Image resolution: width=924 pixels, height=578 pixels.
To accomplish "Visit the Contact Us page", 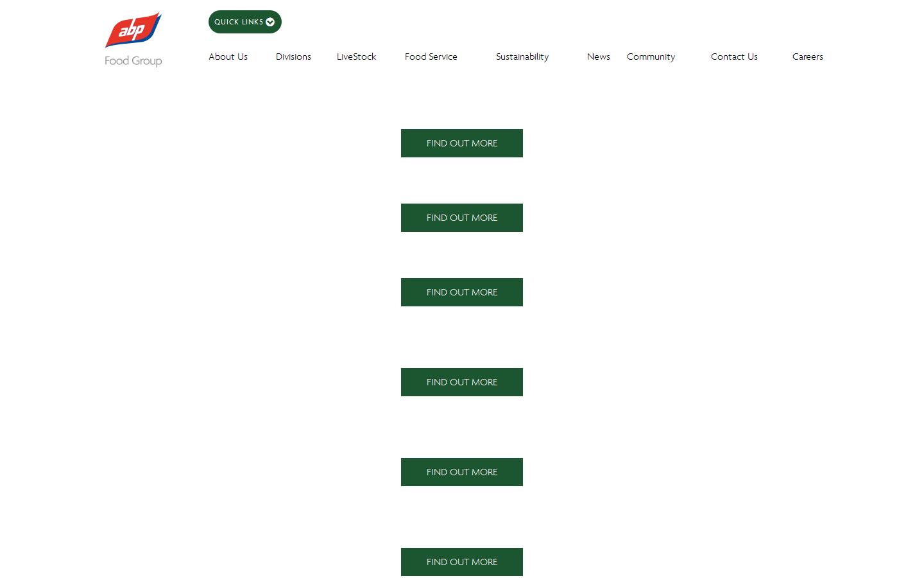I will pyautogui.click(x=734, y=57).
